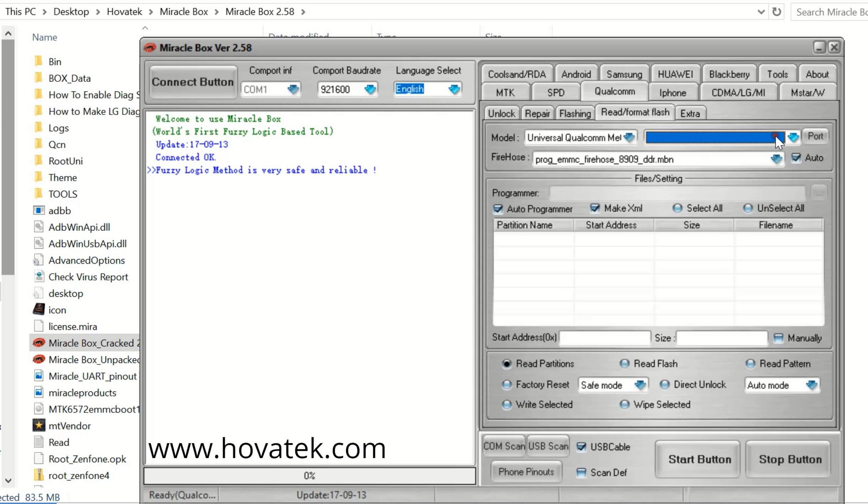Click the Phone Pinouts button
Screen dimensions: 868x504
526,472
